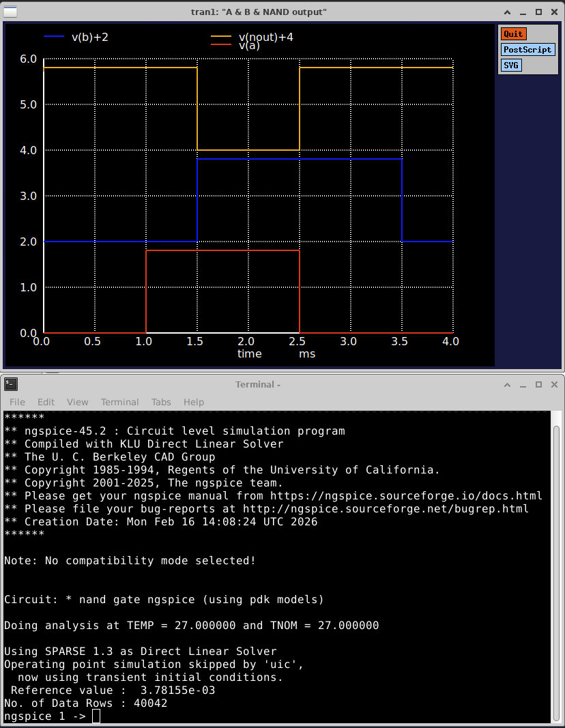Click the ngspice command prompt cursor
The height and width of the screenshot is (728, 565).
pyautogui.click(x=96, y=716)
